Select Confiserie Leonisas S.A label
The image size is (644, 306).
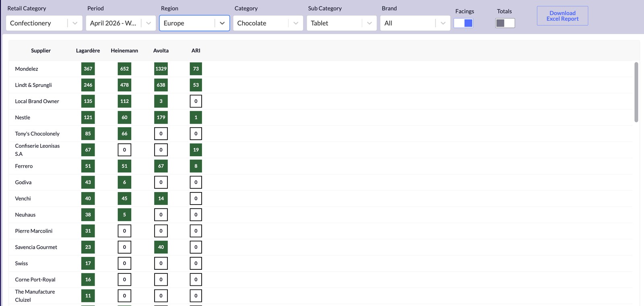click(37, 150)
